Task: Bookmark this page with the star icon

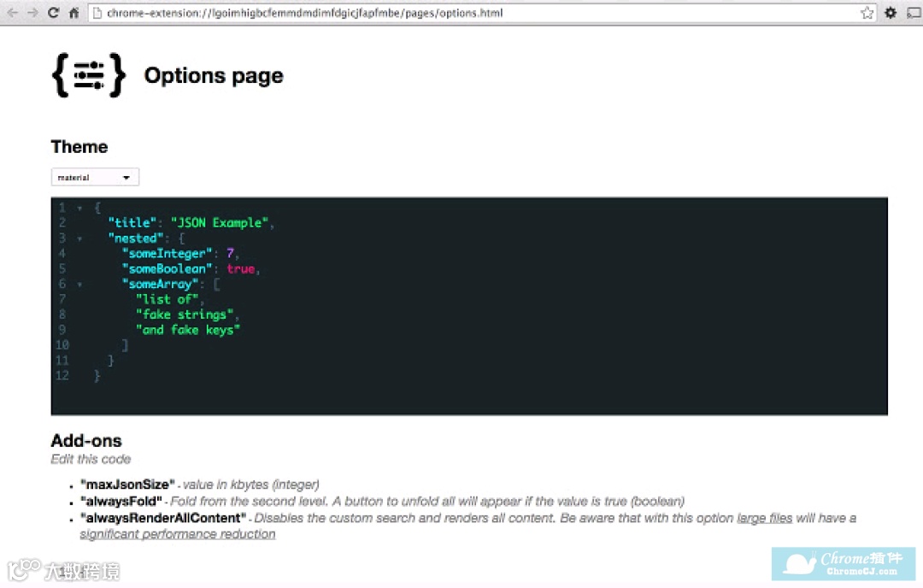Action: click(x=866, y=13)
